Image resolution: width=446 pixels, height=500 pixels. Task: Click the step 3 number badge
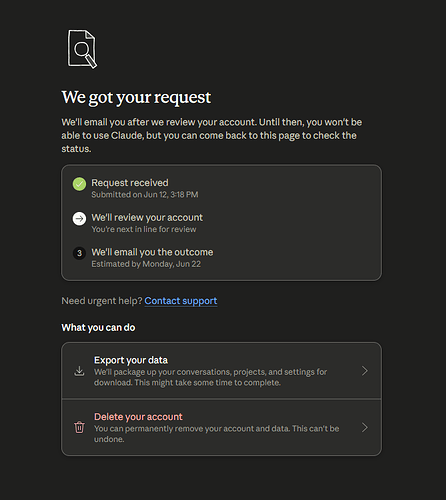79,253
